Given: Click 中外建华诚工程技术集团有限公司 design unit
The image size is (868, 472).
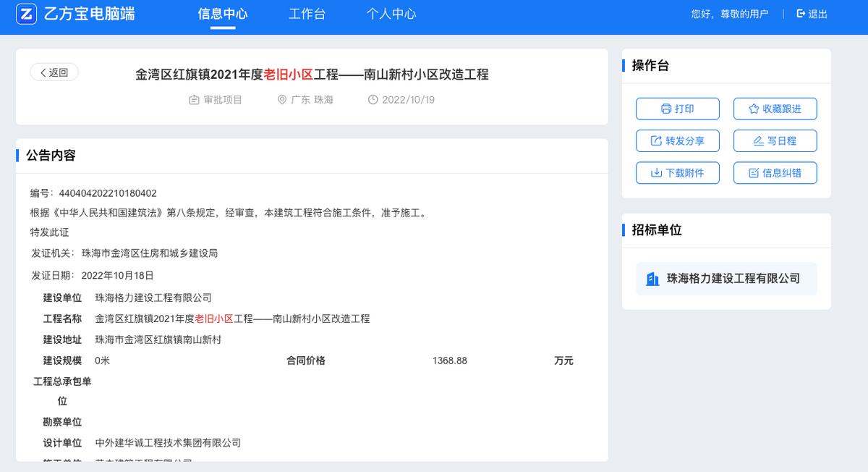Looking at the screenshot, I should [x=168, y=442].
